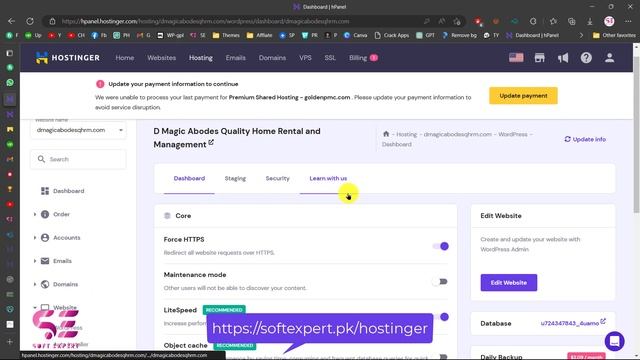Expand the Emails sidebar section
The height and width of the screenshot is (360, 640).
[x=35, y=261]
